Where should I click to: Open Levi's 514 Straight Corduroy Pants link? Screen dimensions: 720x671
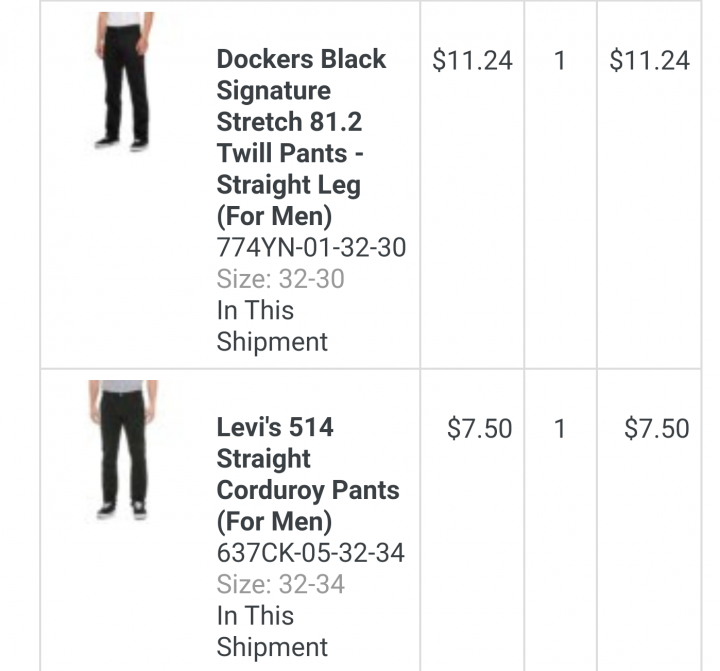coord(308,474)
